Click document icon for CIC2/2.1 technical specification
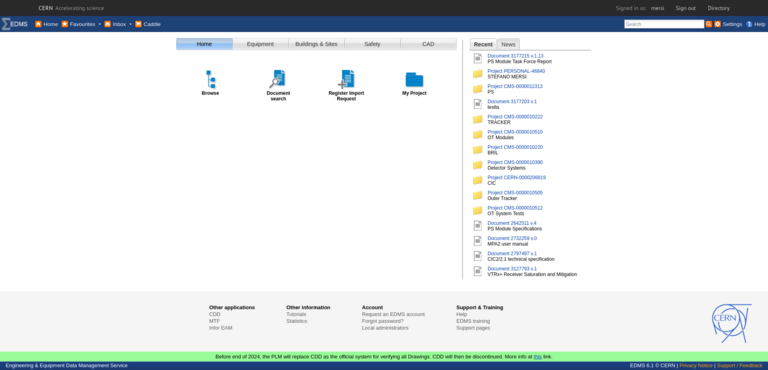The image size is (768, 370). tap(478, 256)
